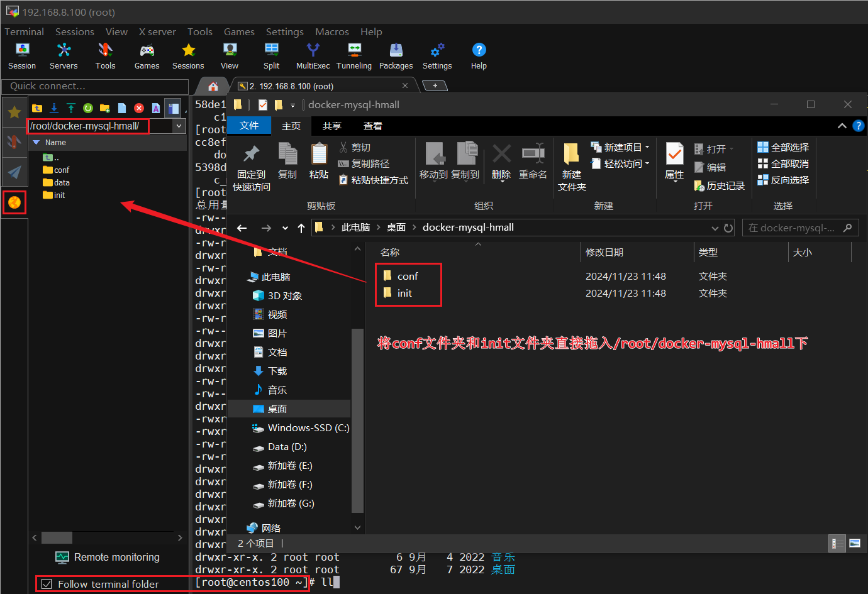Image resolution: width=868 pixels, height=594 pixels.
Task: Click the 剪切 scissors icon
Action: click(343, 147)
